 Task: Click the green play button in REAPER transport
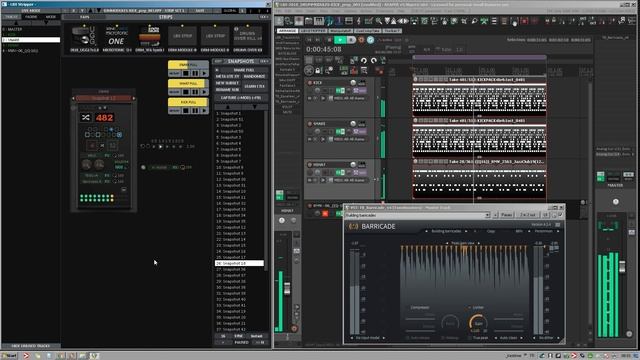(x=340, y=40)
